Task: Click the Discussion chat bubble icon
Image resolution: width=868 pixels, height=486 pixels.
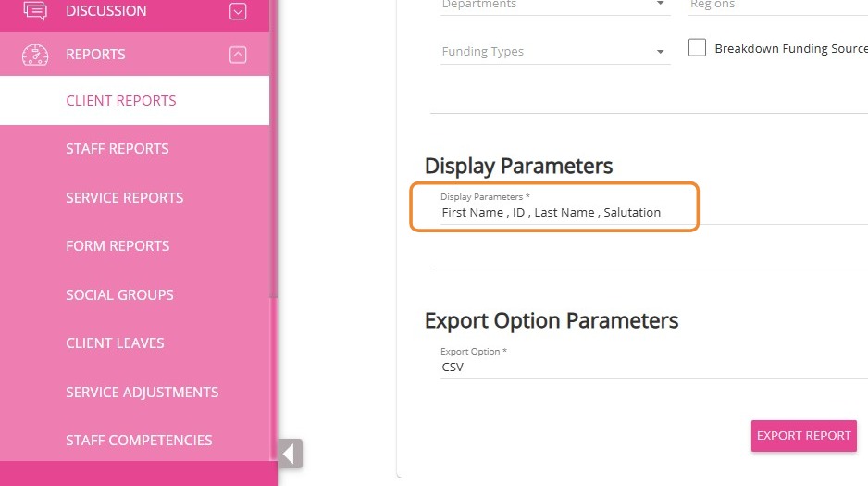Action: [35, 11]
